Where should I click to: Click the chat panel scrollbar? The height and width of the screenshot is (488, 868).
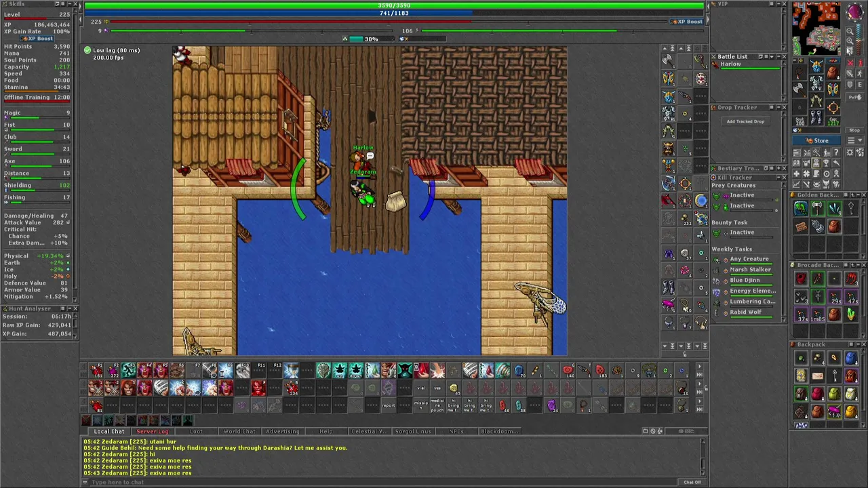click(703, 457)
